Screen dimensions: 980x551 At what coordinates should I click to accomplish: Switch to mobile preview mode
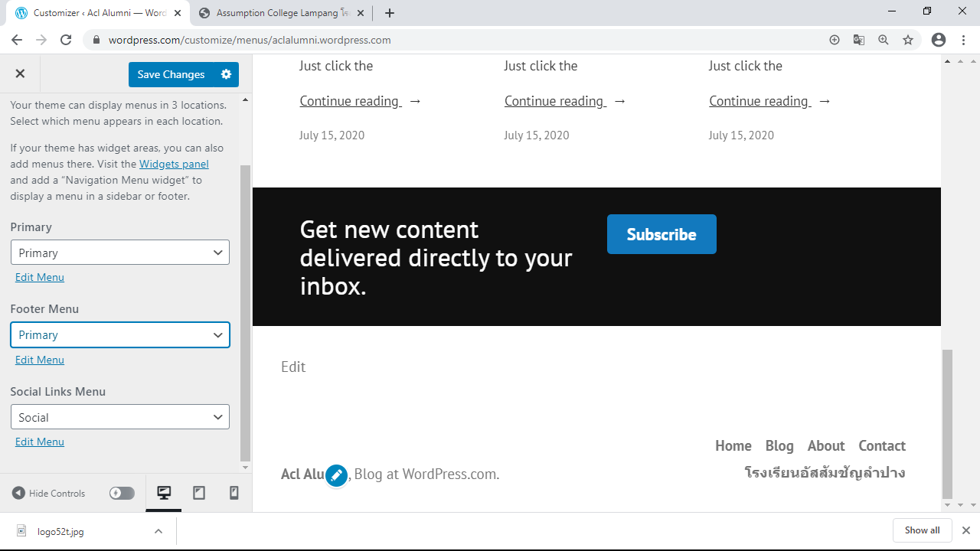pos(234,493)
